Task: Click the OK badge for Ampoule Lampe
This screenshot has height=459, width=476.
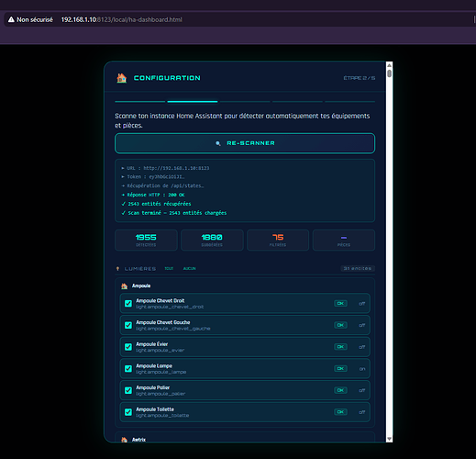Action: pos(340,368)
